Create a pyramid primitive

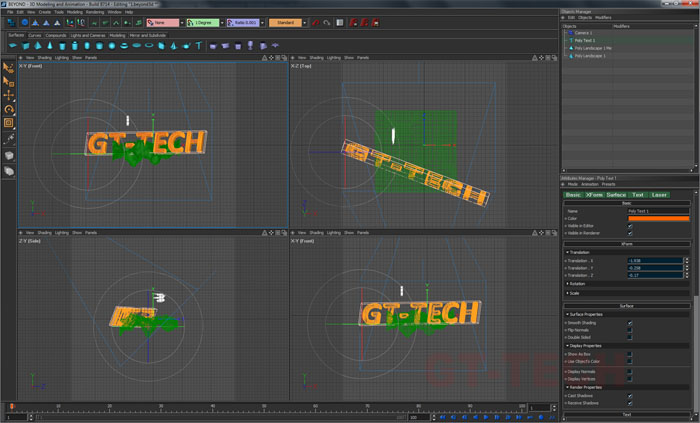click(x=38, y=46)
